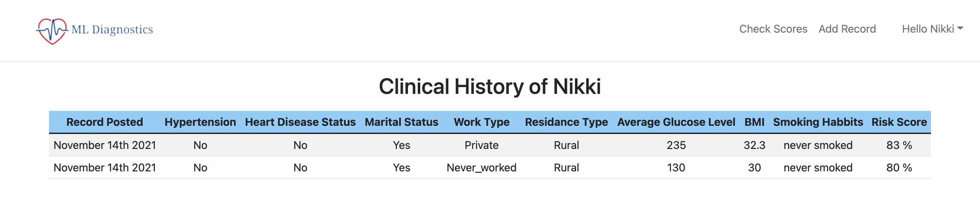Click the Average Glucose Level header
Viewport: 980px width, 219px height.
[676, 122]
